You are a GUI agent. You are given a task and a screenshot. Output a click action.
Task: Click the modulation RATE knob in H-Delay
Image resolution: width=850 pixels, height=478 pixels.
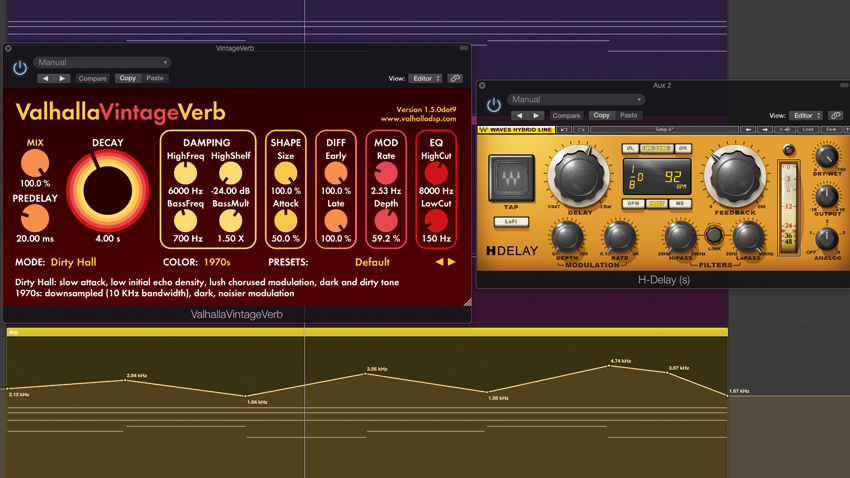[x=619, y=237]
